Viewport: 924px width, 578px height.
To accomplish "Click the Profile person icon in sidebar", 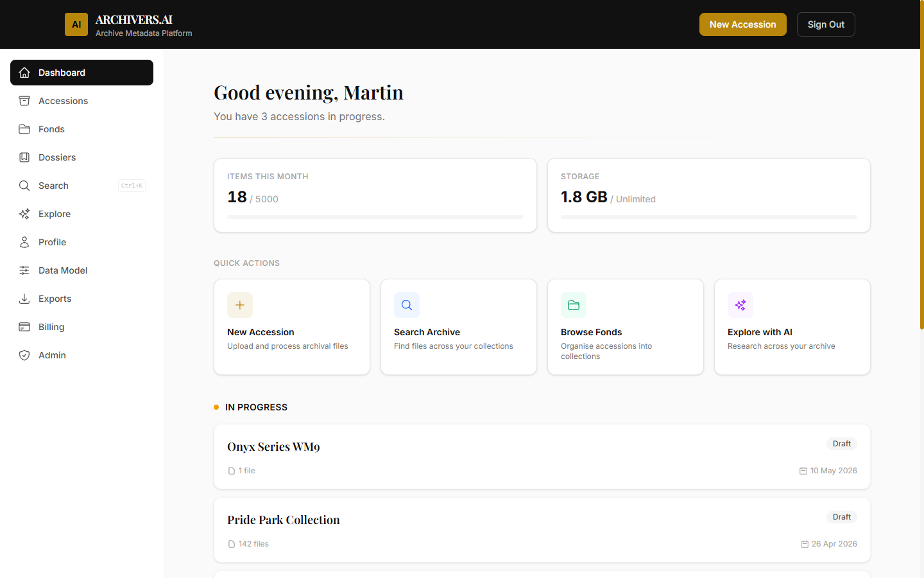I will pos(24,242).
